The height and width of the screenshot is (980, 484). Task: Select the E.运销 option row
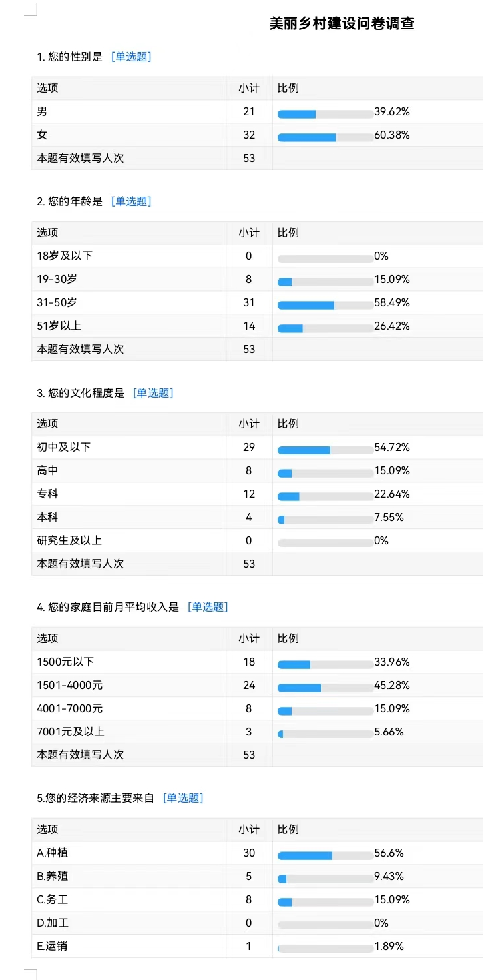pyautogui.click(x=258, y=946)
